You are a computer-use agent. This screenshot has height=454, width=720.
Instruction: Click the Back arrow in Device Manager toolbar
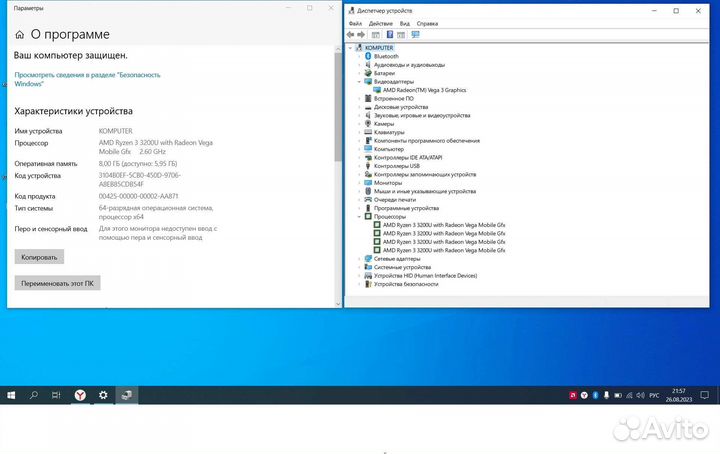(x=351, y=34)
